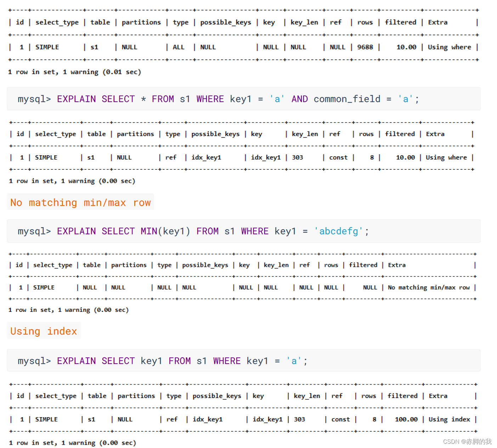Click 'const' ref value in last table
Viewport: 497px width, 448px height.
(340, 419)
